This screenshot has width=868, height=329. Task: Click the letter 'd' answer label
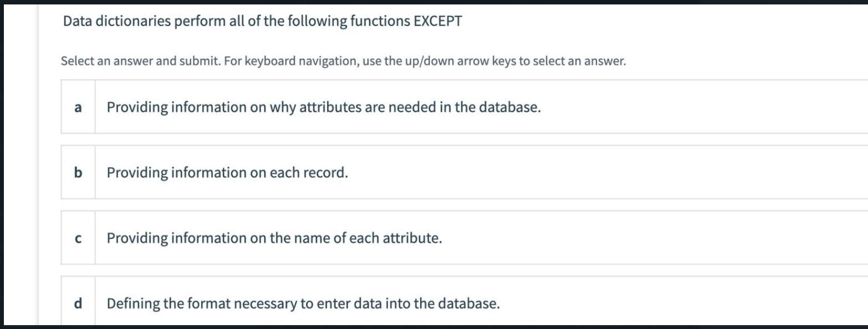pyautogui.click(x=78, y=303)
